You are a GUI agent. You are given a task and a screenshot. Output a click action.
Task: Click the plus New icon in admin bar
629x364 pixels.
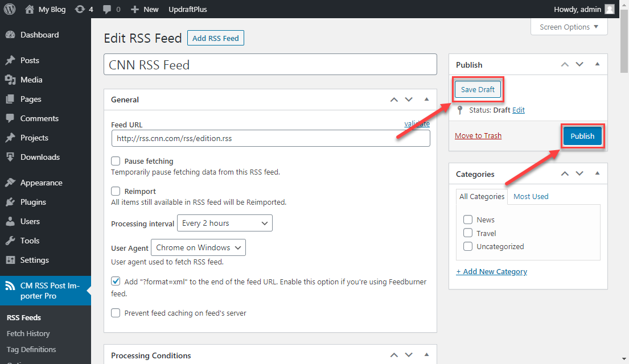coord(135,9)
